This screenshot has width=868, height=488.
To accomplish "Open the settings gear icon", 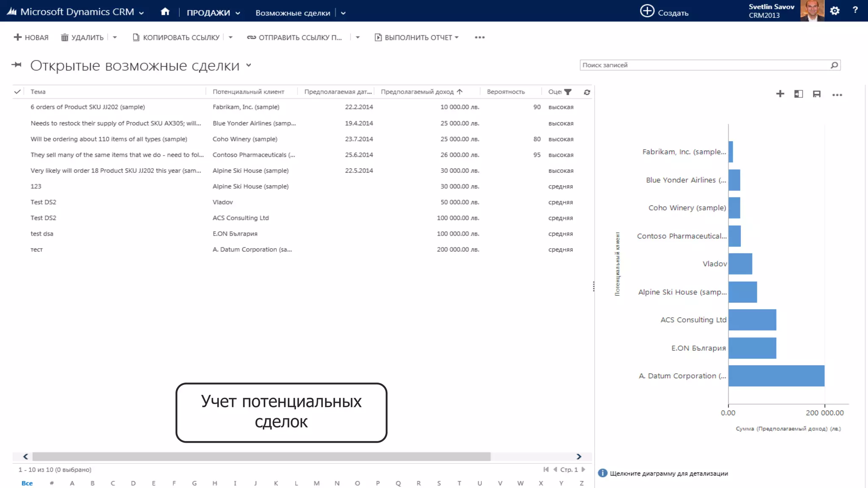I will [835, 11].
